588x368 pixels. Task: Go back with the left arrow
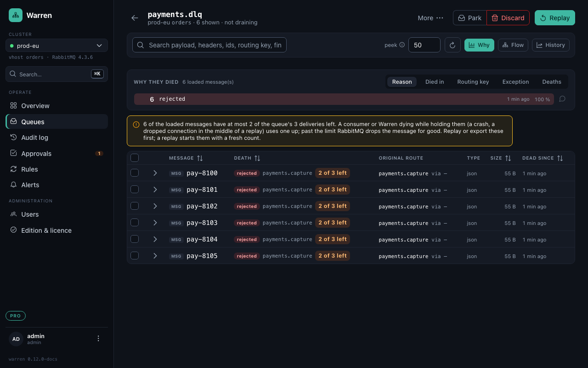pyautogui.click(x=135, y=18)
